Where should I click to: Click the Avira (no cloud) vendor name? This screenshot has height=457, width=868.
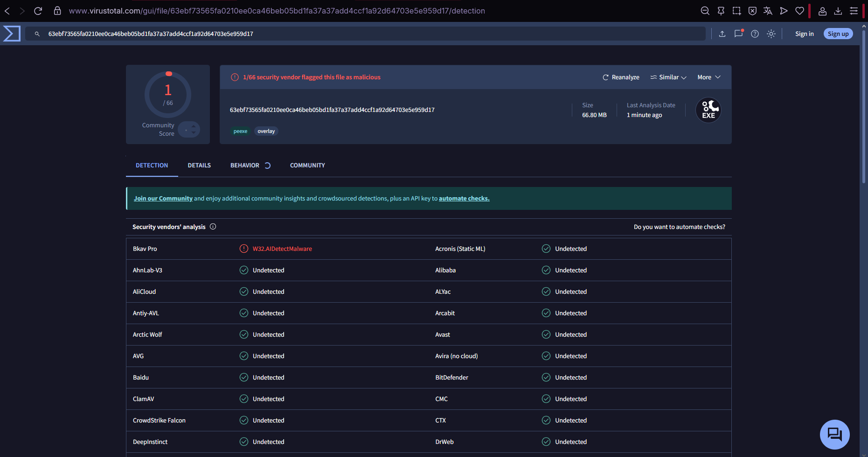pyautogui.click(x=456, y=356)
